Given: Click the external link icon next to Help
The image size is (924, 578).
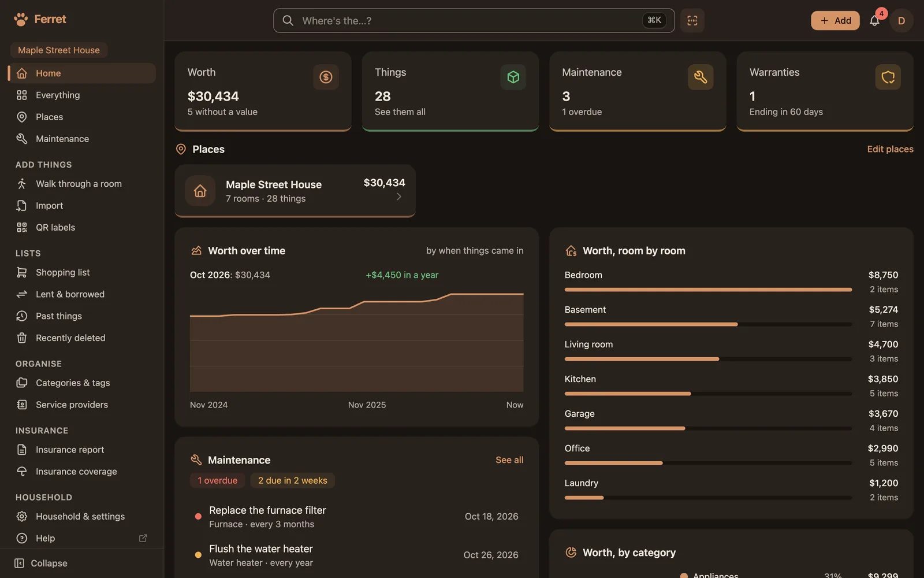Looking at the screenshot, I should coord(143,538).
